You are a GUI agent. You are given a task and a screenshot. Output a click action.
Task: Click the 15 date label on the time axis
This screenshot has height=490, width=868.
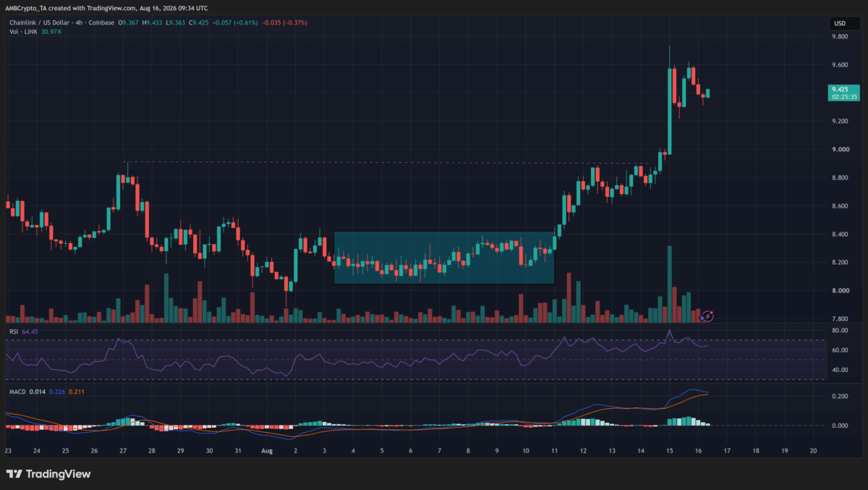[x=670, y=449]
